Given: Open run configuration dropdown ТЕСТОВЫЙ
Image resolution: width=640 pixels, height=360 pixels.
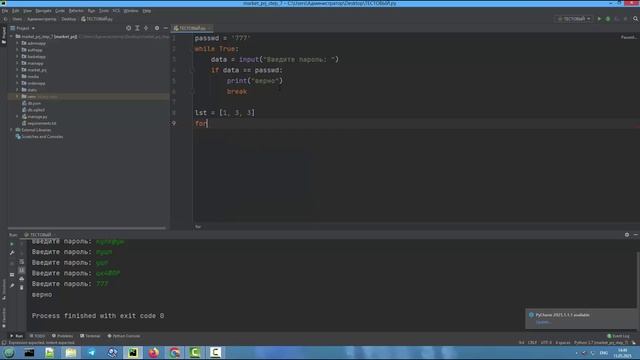Looking at the screenshot, I should (x=574, y=19).
